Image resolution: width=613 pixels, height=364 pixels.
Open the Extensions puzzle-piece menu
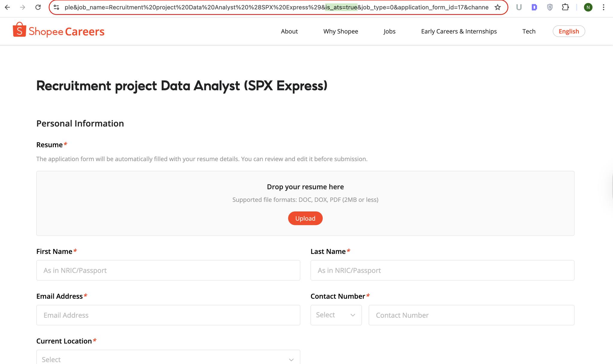[565, 7]
